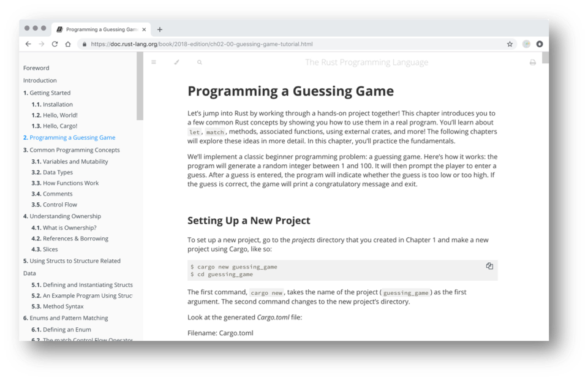The image size is (588, 380).
Task: Click the Programming a Guessing Game main heading
Action: pyautogui.click(x=290, y=91)
